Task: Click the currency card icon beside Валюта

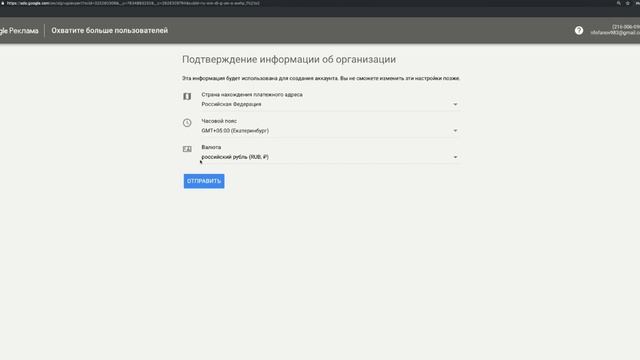Action: pos(187,149)
